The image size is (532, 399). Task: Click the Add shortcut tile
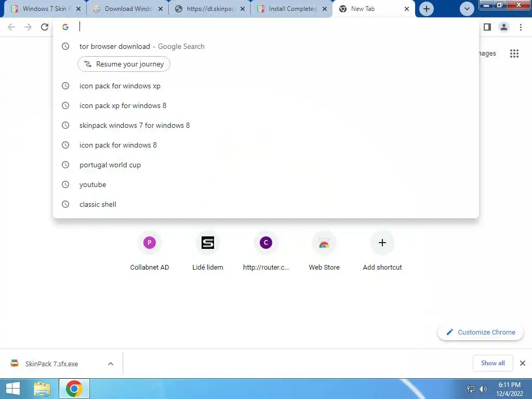382,251
